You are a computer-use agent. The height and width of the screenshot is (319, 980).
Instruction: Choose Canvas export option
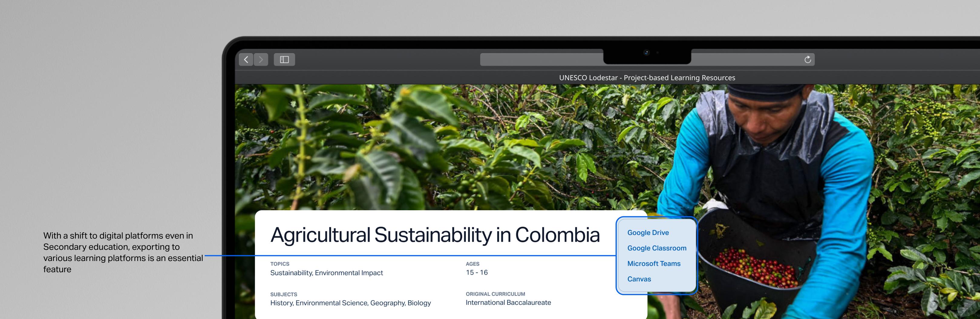click(x=639, y=279)
